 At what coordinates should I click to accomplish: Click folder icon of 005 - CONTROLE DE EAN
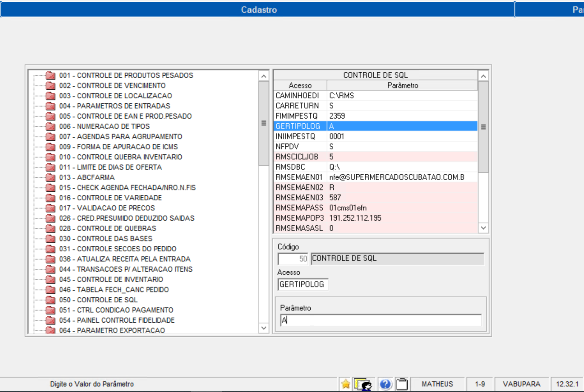click(x=51, y=116)
